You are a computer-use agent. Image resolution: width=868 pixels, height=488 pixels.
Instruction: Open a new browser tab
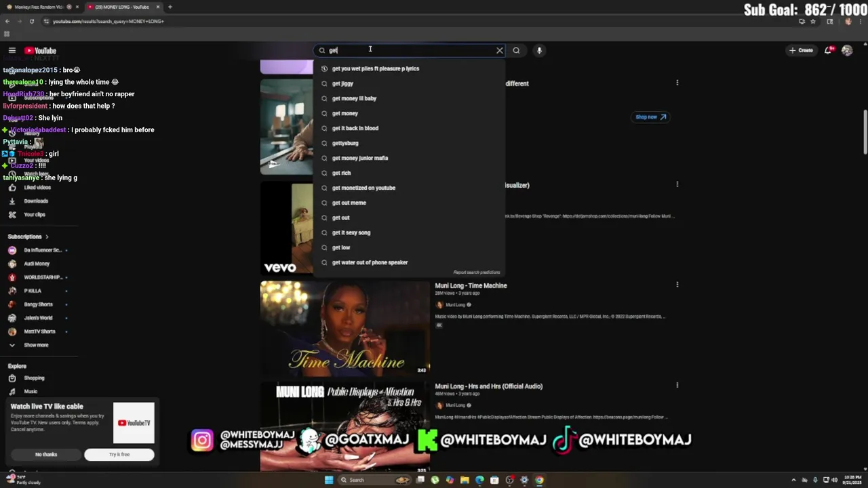point(170,7)
